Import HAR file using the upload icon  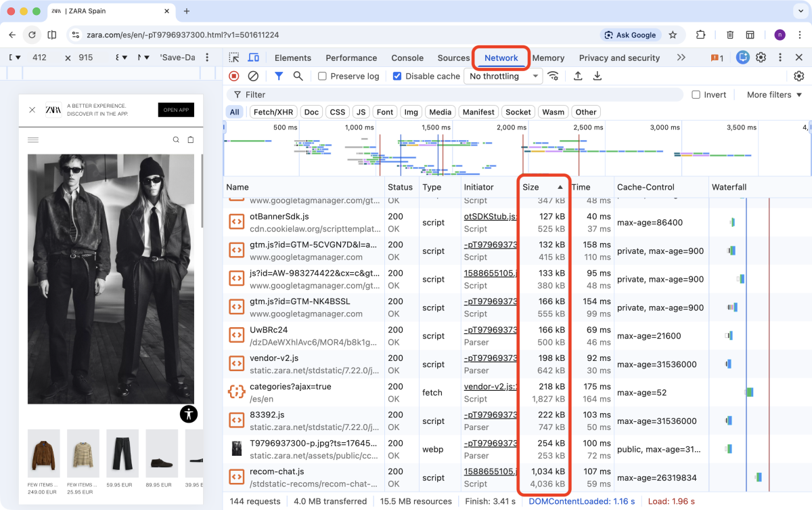click(x=577, y=76)
